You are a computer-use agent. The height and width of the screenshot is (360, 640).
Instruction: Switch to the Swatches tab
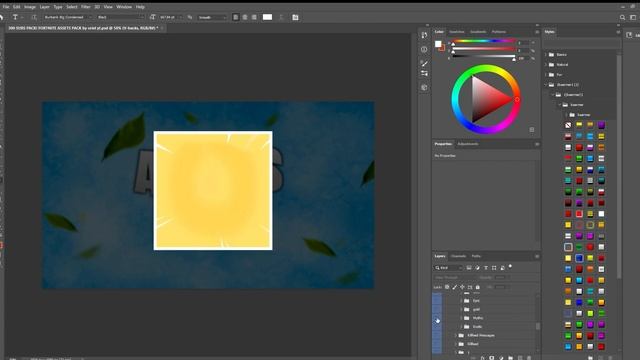point(457,32)
